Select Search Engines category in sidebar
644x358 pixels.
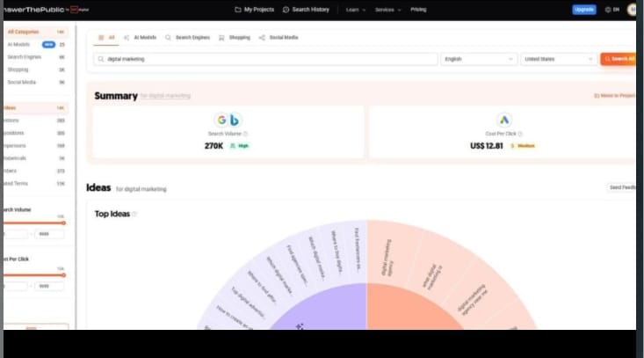[x=36, y=57]
